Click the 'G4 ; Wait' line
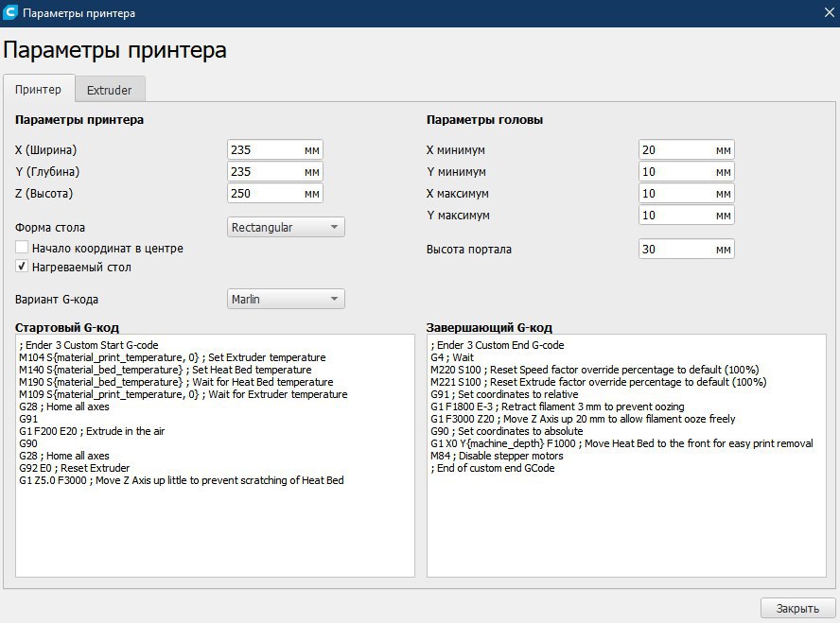The image size is (840, 623). [451, 357]
